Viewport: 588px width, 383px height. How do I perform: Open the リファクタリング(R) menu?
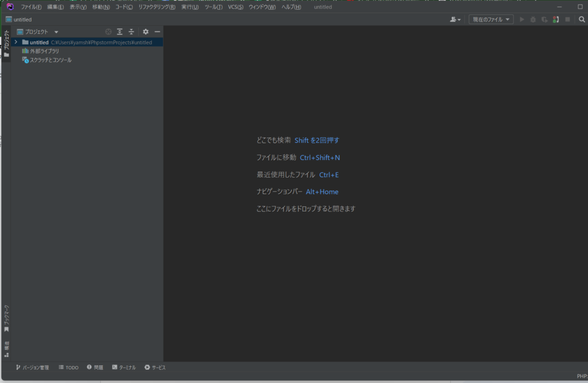click(x=157, y=7)
